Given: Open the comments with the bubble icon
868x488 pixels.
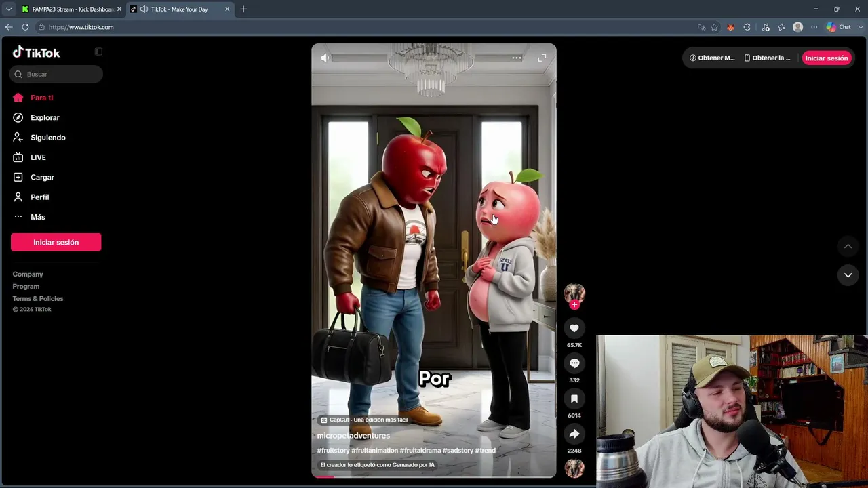Looking at the screenshot, I should (574, 363).
